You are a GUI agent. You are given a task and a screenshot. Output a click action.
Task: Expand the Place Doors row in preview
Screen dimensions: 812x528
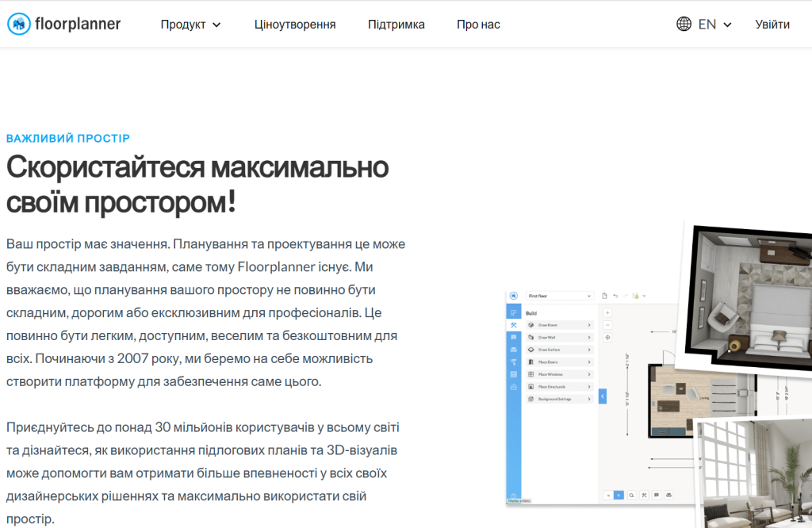tap(559, 362)
